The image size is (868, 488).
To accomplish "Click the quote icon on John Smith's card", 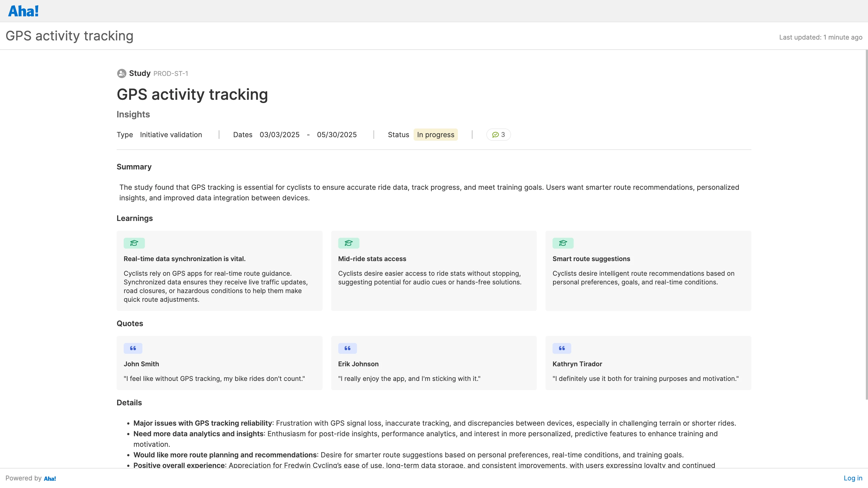I will pyautogui.click(x=133, y=348).
